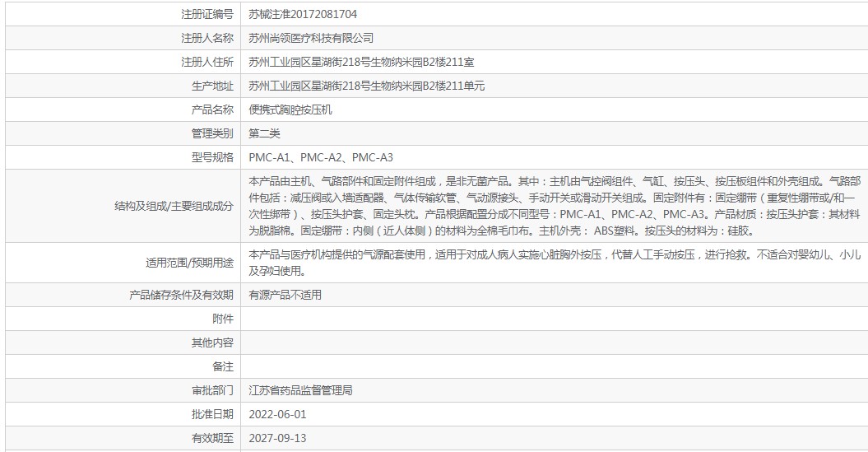Image resolution: width=868 pixels, height=452 pixels.
Task: Select expiry date 2027-09-13
Action: point(277,438)
